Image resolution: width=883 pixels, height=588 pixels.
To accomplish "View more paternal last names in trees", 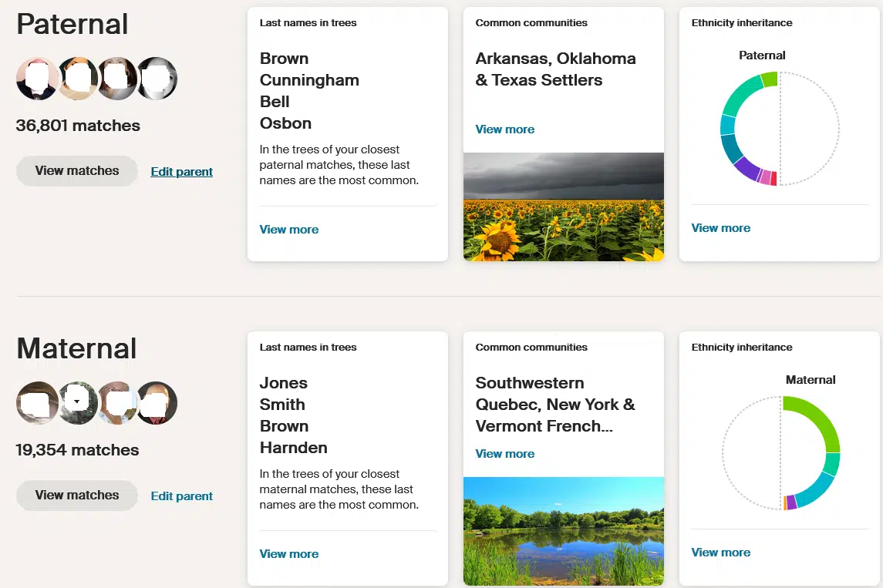I will 289,230.
